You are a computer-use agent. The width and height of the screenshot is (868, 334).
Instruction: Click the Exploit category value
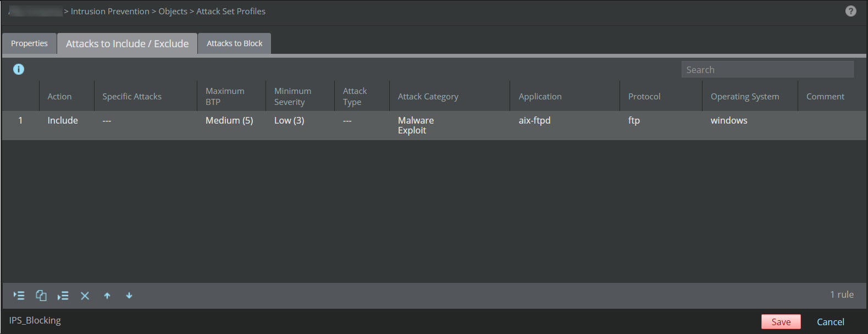coord(412,130)
